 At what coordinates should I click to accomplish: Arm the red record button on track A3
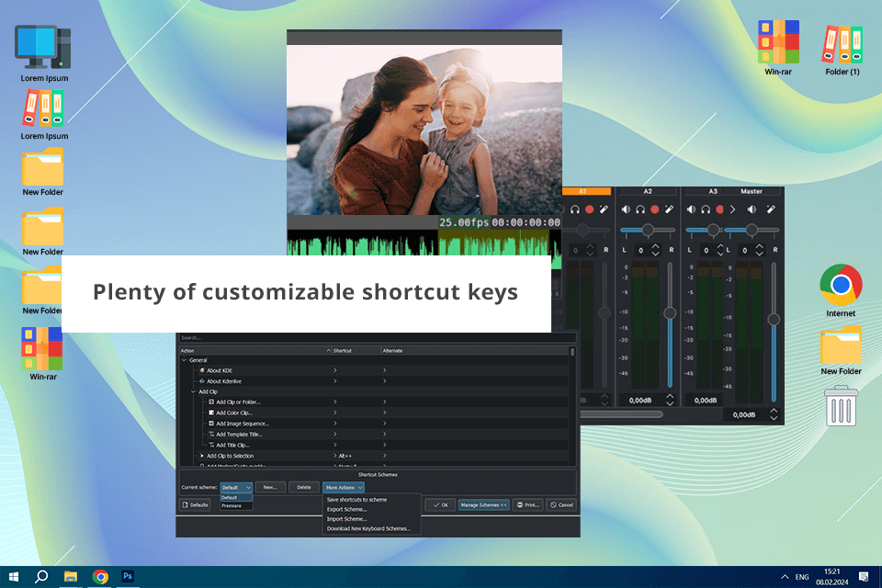[x=719, y=209]
